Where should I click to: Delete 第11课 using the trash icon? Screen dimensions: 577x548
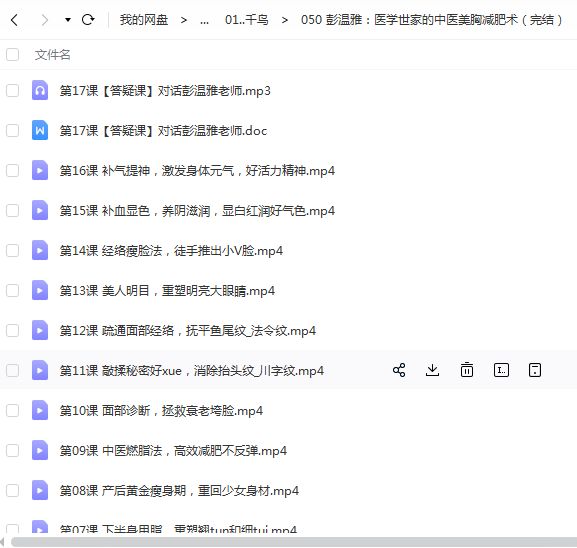(467, 370)
